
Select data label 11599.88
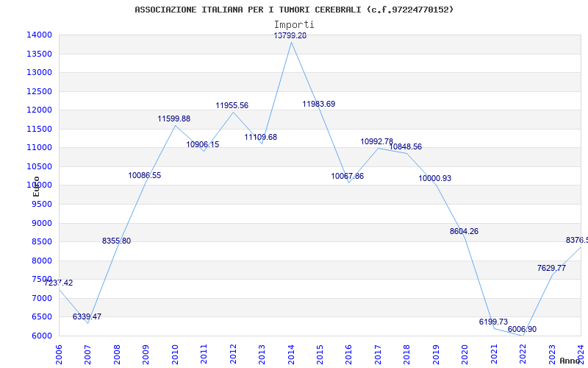coord(173,118)
